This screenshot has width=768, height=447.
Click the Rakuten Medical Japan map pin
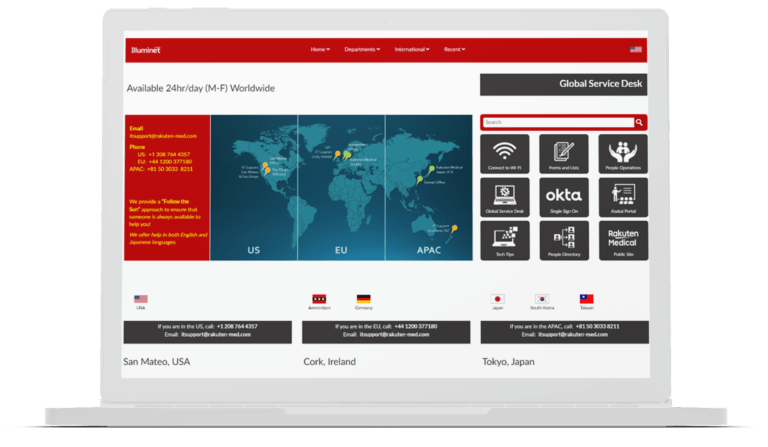[x=431, y=169]
